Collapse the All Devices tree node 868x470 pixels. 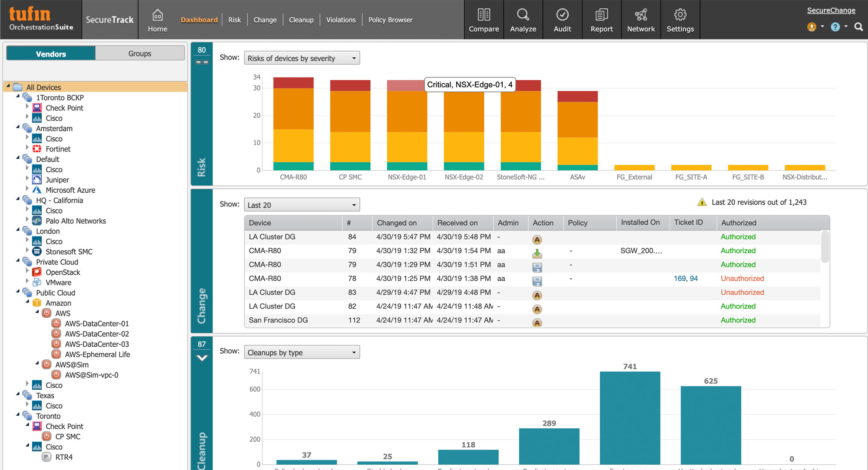click(8, 86)
